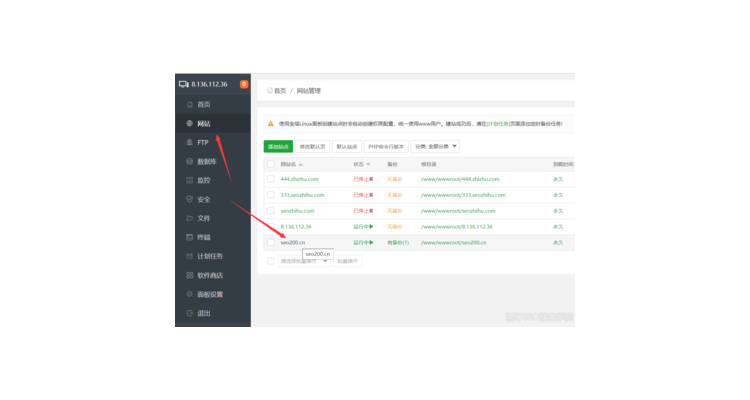Click the 退出 logout icon in sidebar
This screenshot has width=750, height=400.
[189, 313]
